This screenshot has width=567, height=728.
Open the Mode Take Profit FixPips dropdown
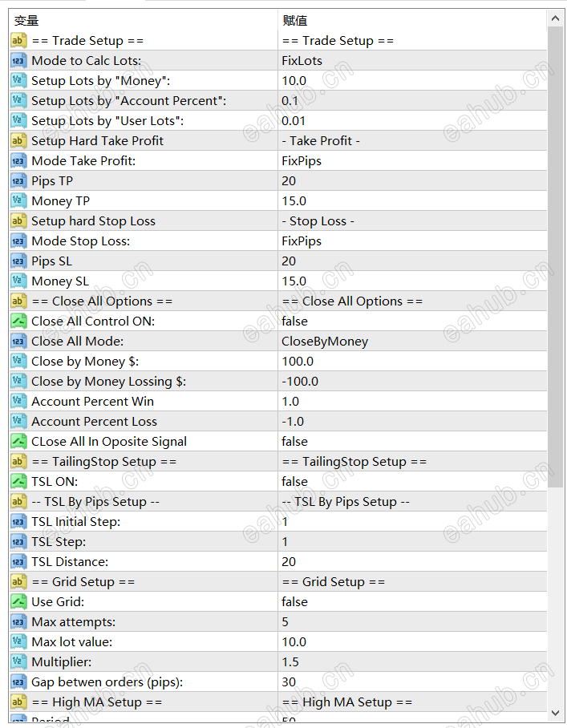(x=302, y=160)
